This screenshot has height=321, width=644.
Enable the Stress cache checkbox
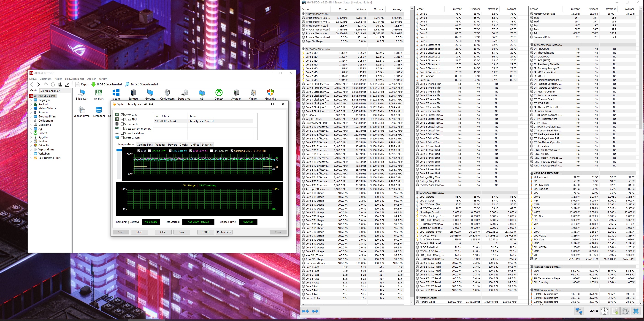[122, 124]
